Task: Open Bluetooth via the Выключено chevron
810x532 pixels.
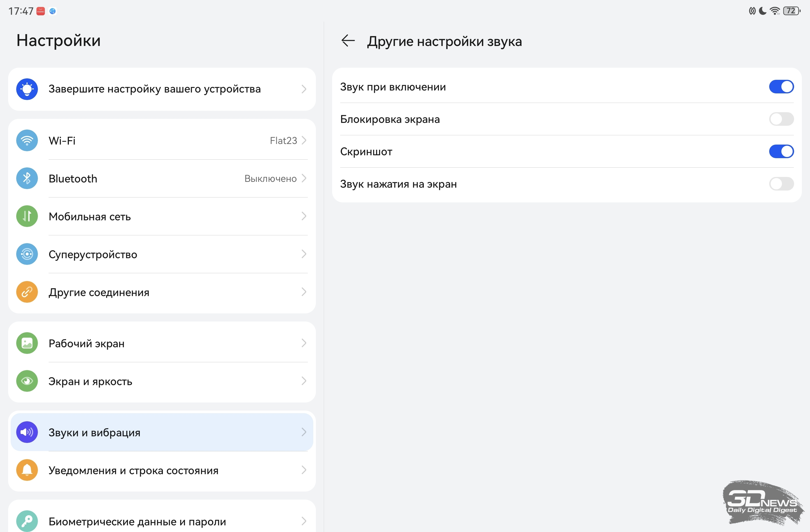Action: pos(304,178)
